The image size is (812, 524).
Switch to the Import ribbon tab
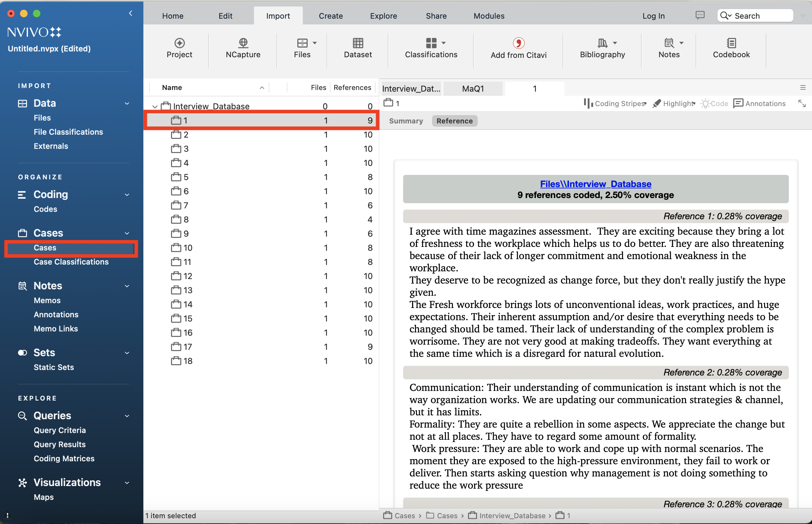click(x=278, y=16)
